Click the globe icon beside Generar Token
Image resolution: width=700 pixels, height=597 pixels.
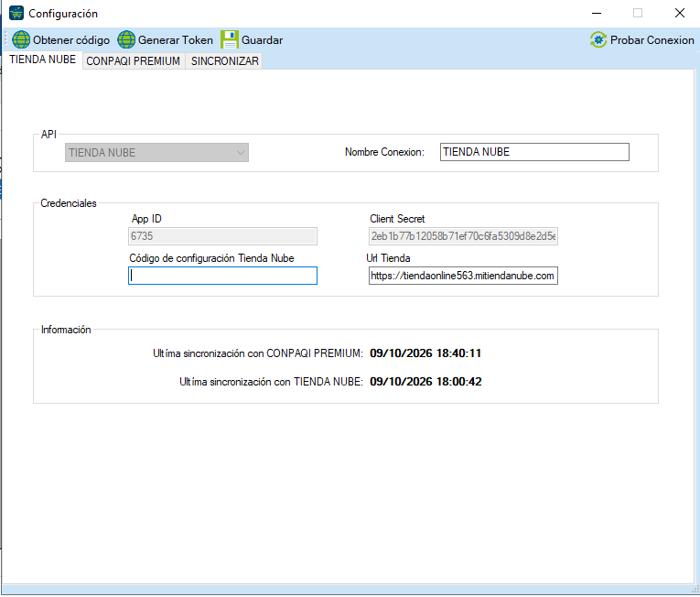click(x=126, y=39)
